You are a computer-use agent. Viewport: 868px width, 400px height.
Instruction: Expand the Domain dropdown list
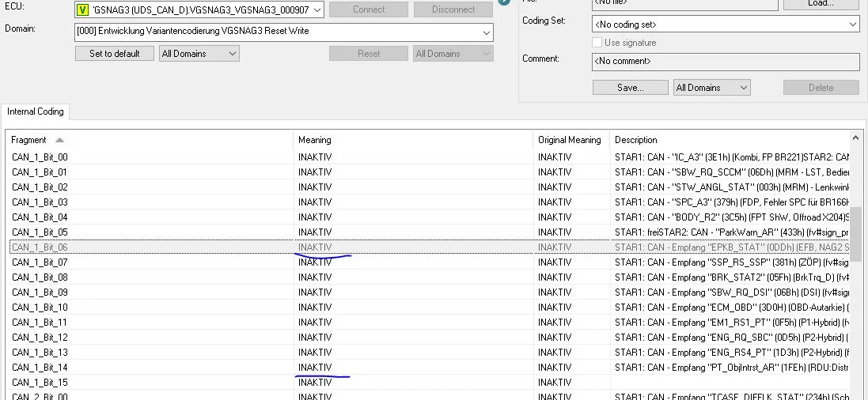click(x=485, y=32)
